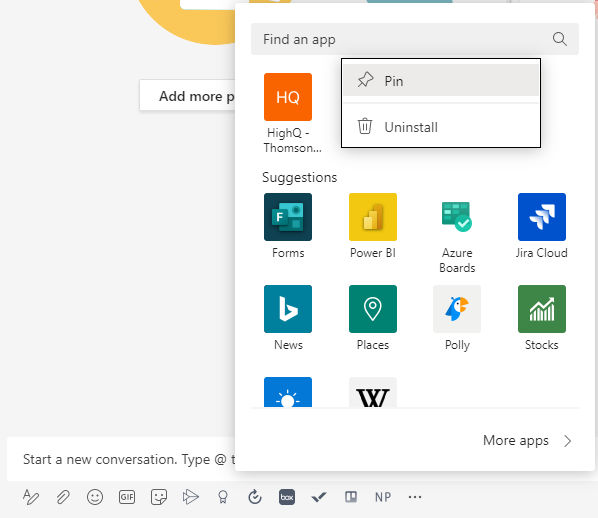The width and height of the screenshot is (598, 518).
Task: Open the Bing News app
Action: 288,309
